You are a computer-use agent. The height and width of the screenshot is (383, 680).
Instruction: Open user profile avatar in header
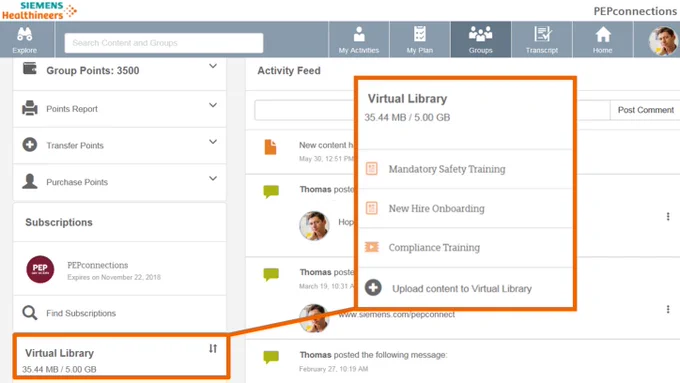[x=663, y=41]
